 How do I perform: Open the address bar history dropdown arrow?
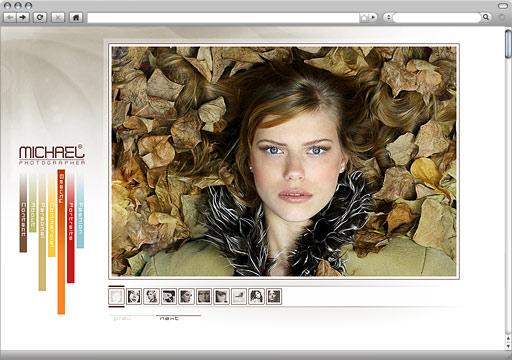(x=373, y=17)
